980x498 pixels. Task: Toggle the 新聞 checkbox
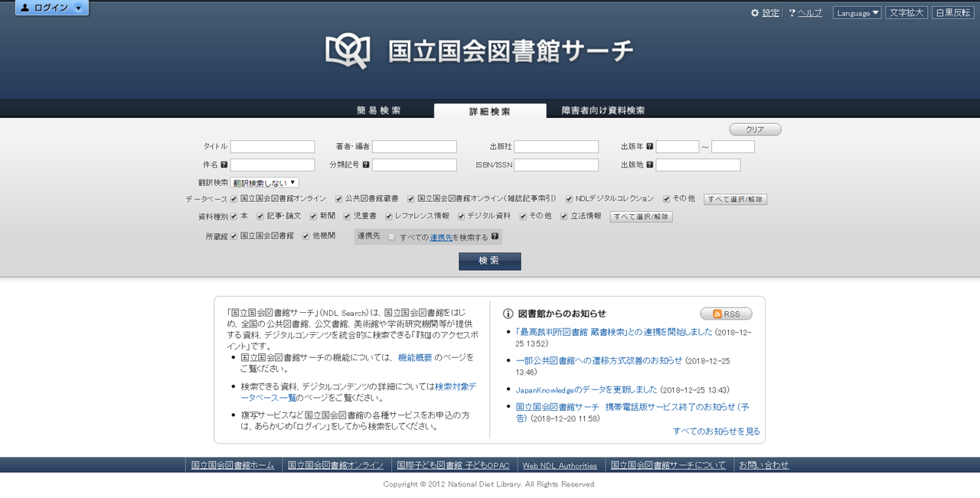pyautogui.click(x=314, y=216)
